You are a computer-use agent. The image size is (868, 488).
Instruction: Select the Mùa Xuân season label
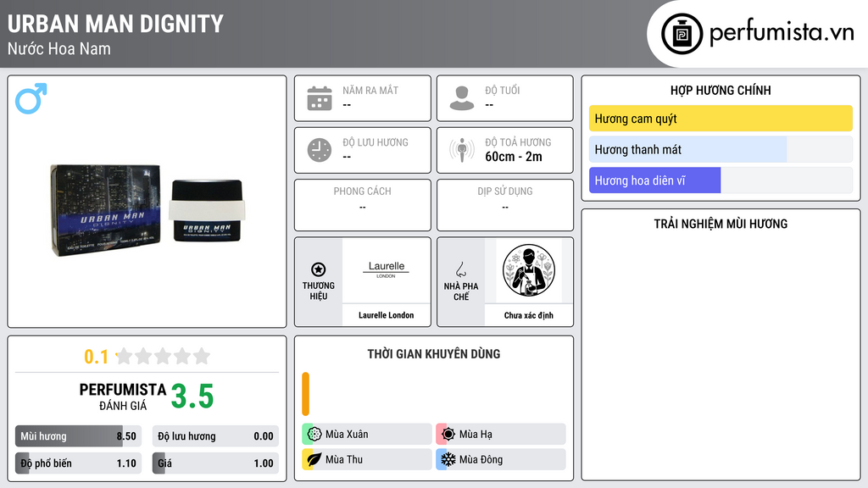(347, 435)
